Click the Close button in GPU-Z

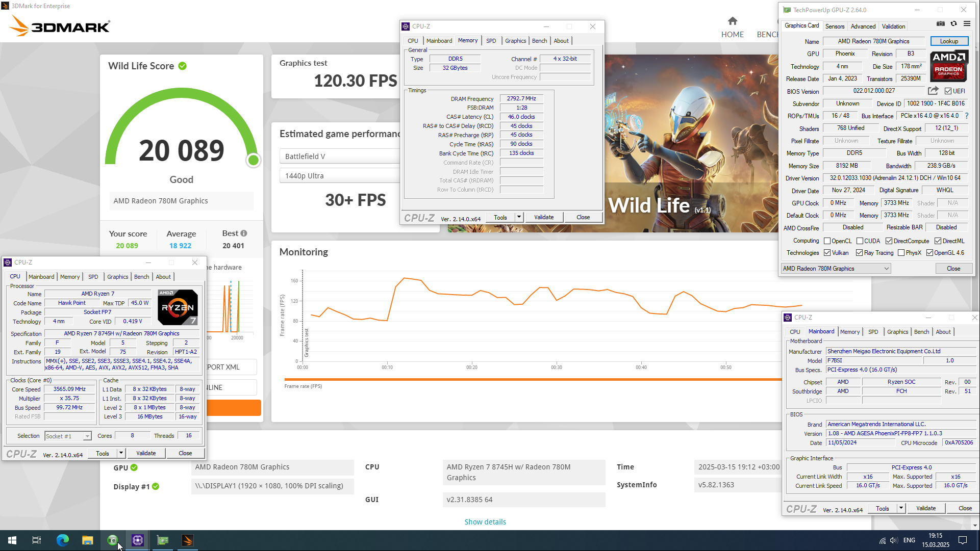tap(953, 269)
